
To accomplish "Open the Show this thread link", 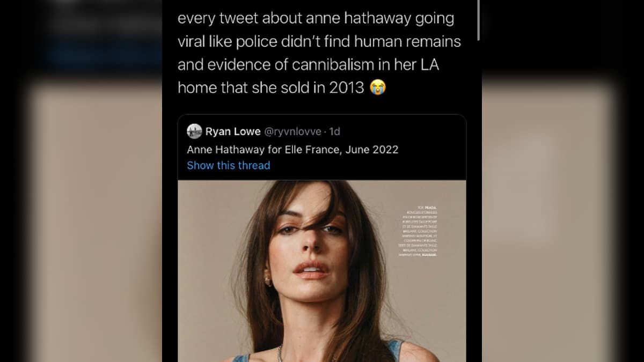I will tap(228, 165).
